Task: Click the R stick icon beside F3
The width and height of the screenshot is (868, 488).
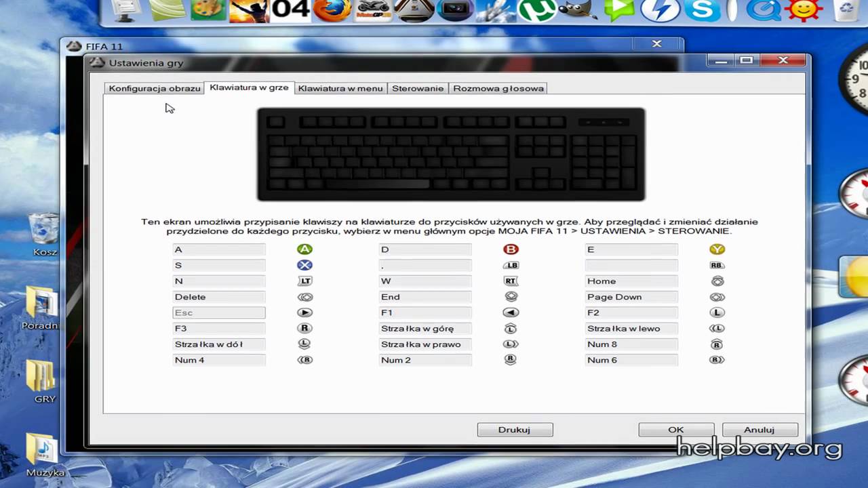Action: pos(305,328)
